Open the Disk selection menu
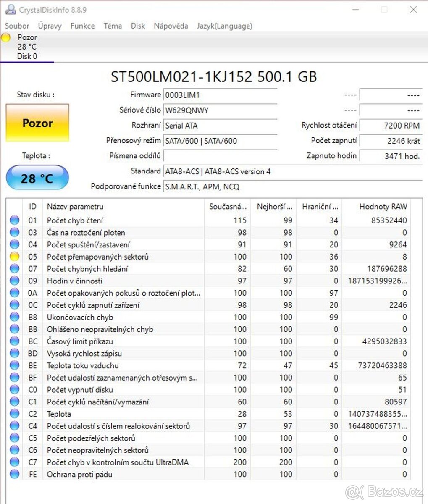This screenshot has height=504, width=428. (138, 26)
